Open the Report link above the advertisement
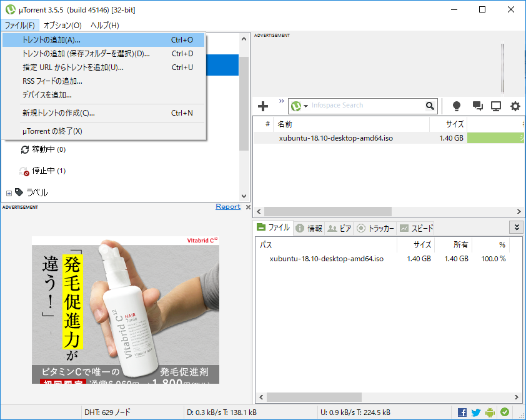The height and width of the screenshot is (420, 526). point(228,206)
